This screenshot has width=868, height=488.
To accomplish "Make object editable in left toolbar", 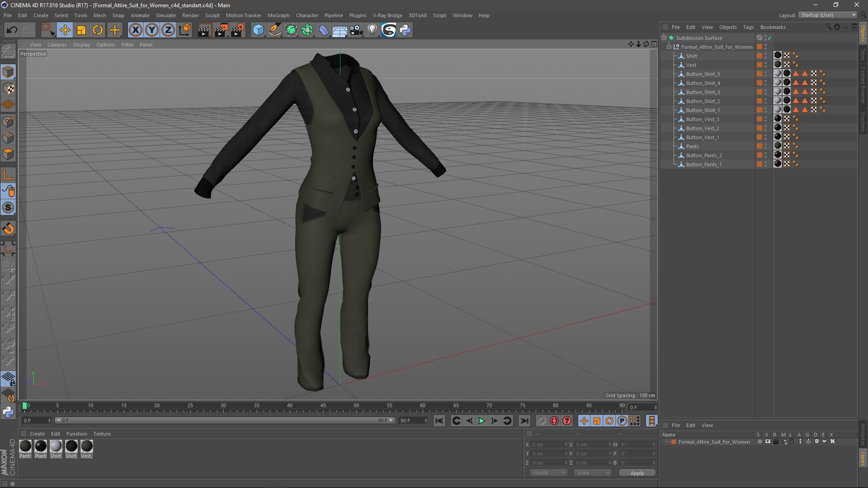I will click(x=8, y=51).
